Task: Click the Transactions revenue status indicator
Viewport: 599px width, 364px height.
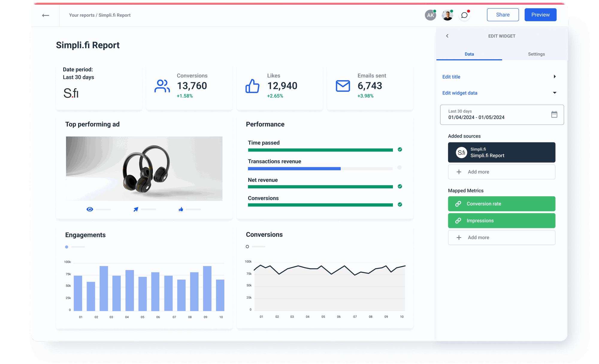Action: point(399,168)
